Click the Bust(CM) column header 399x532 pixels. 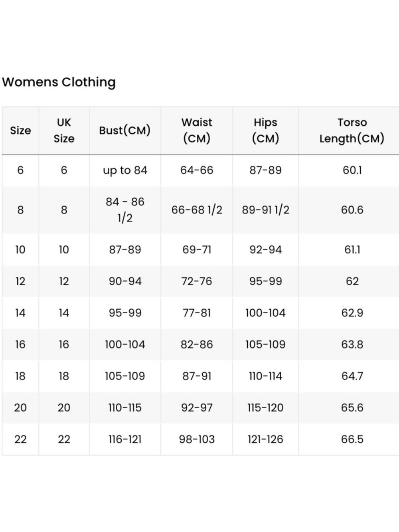click(x=125, y=131)
